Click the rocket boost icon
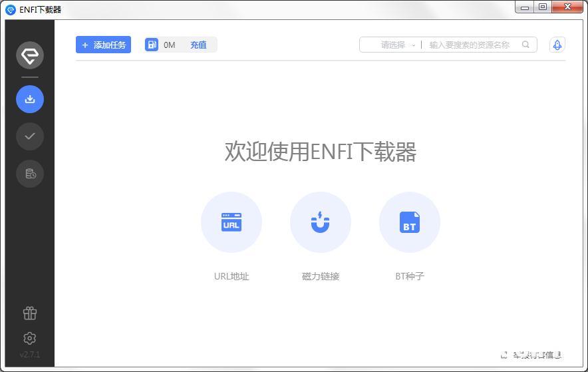Image resolution: width=588 pixels, height=372 pixels. tap(557, 45)
